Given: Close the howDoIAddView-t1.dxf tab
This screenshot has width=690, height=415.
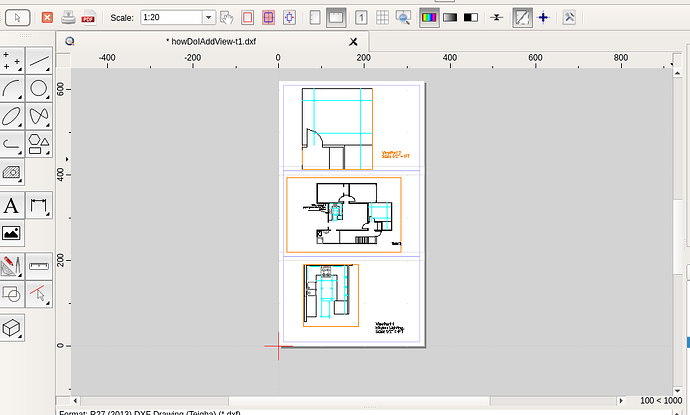Looking at the screenshot, I should click(353, 42).
